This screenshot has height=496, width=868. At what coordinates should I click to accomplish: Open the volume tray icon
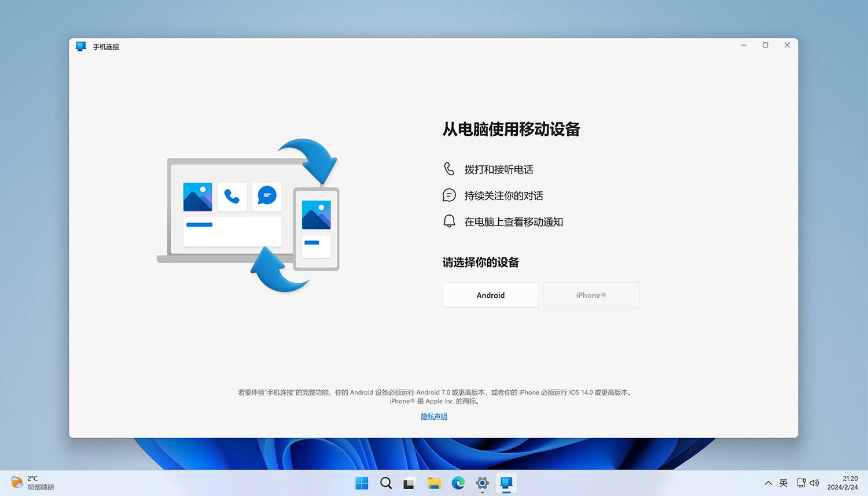[814, 483]
